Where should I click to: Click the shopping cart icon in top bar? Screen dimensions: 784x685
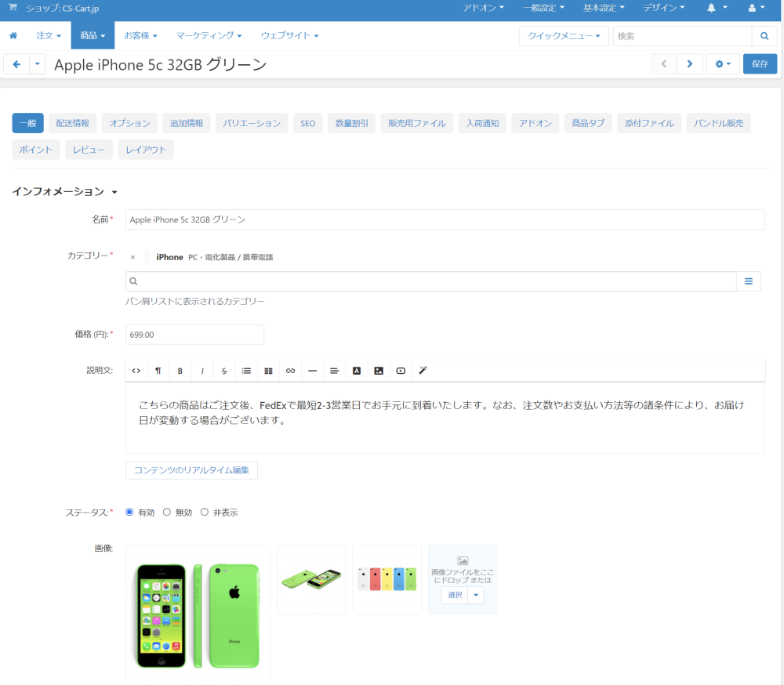click(13, 8)
